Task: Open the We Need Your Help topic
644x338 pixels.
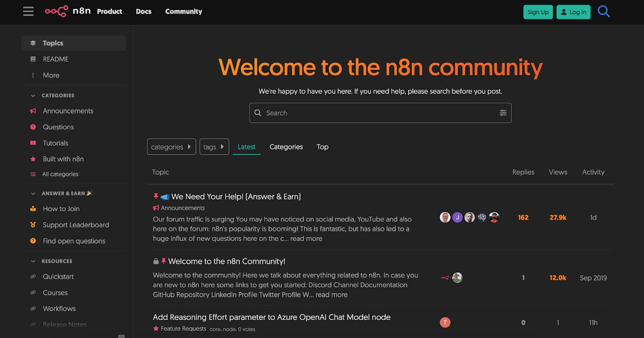Action: 236,196
